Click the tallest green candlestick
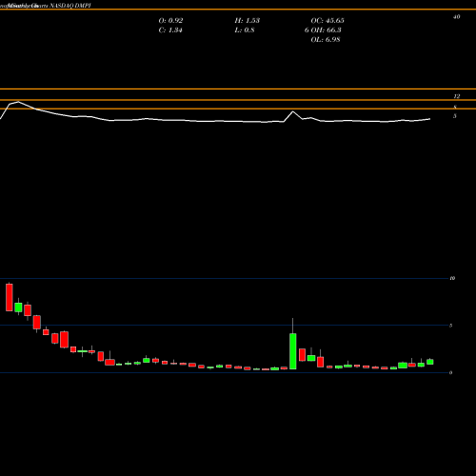Image resolution: width=476 pixels, height=476 pixels. pyautogui.click(x=293, y=351)
